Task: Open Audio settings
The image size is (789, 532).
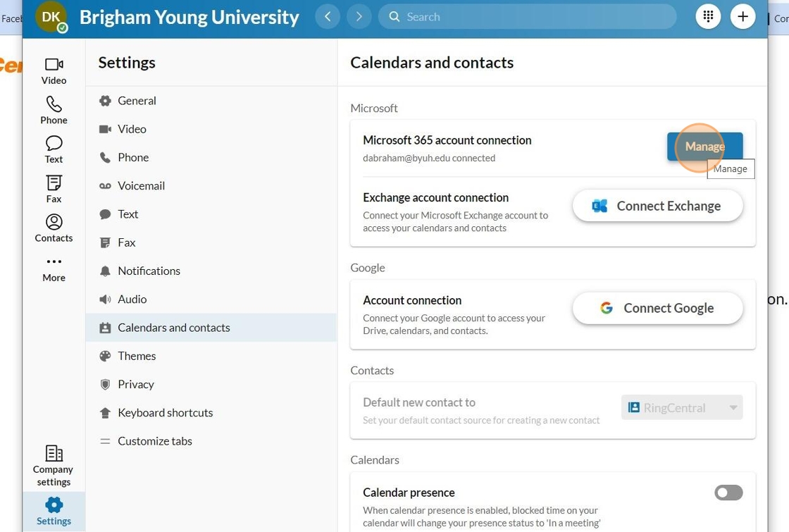Action: (x=211, y=299)
